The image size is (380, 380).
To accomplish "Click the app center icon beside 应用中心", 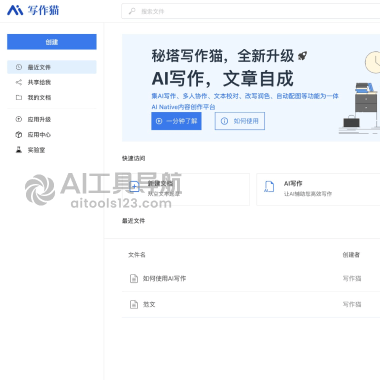I will pos(19,134).
